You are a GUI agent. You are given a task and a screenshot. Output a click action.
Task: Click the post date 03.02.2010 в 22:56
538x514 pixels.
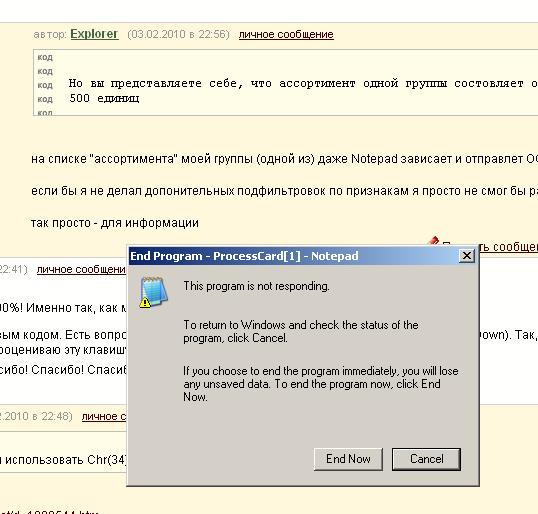[x=178, y=34]
